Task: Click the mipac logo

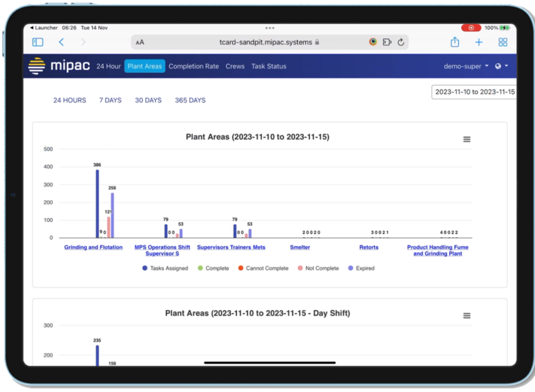Action: coord(59,66)
